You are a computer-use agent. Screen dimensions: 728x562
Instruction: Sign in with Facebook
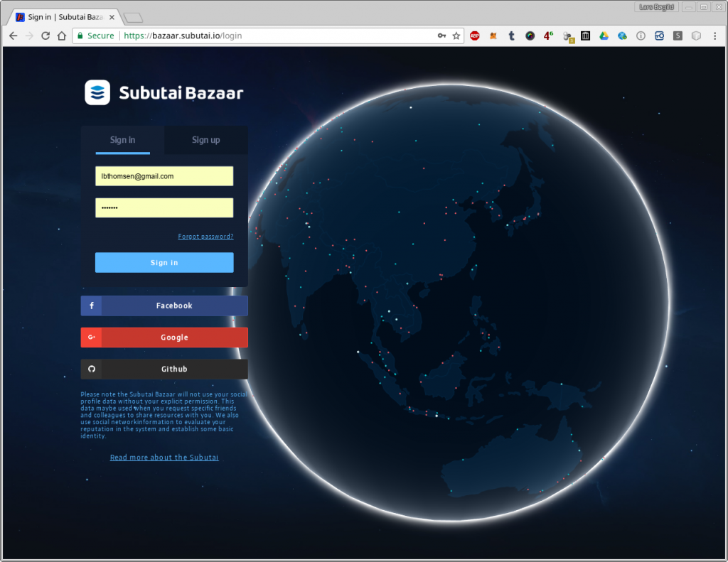[x=164, y=306]
